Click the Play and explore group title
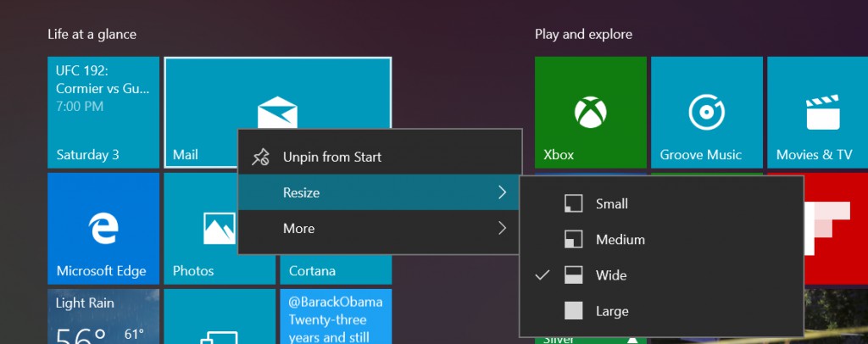The width and height of the screenshot is (868, 344). click(583, 34)
